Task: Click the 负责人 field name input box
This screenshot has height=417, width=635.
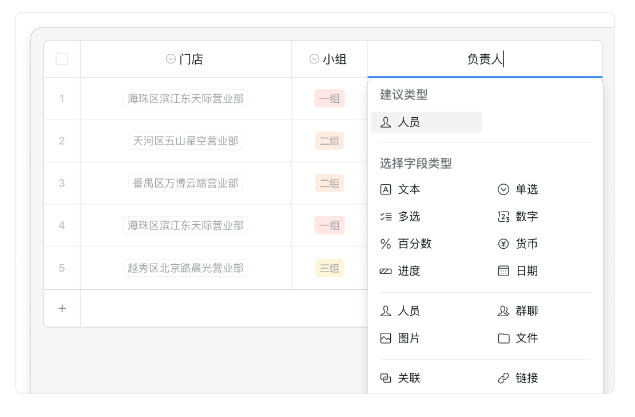Action: pos(485,59)
